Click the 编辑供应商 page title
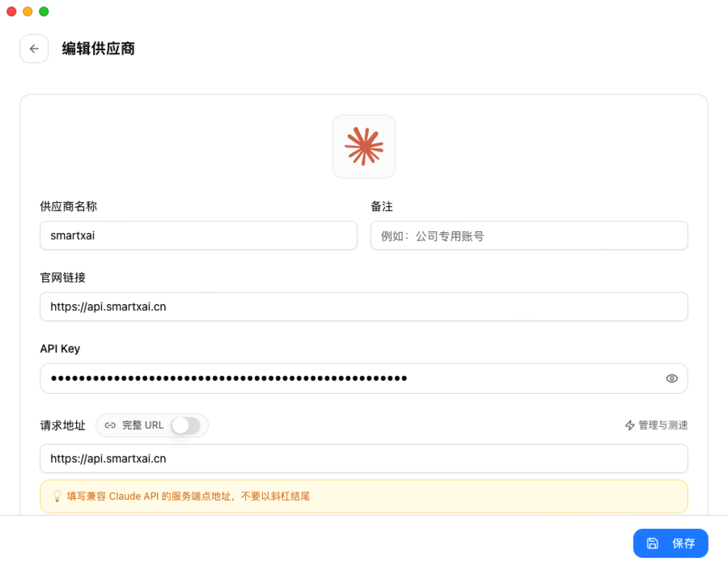Image resolution: width=728 pixels, height=571 pixels. 99,49
